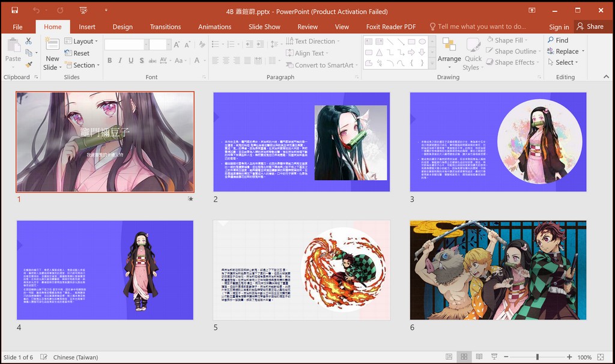Click the Paste clipboard icon
Image resolution: width=615 pixels, height=364 pixels.
(x=13, y=45)
